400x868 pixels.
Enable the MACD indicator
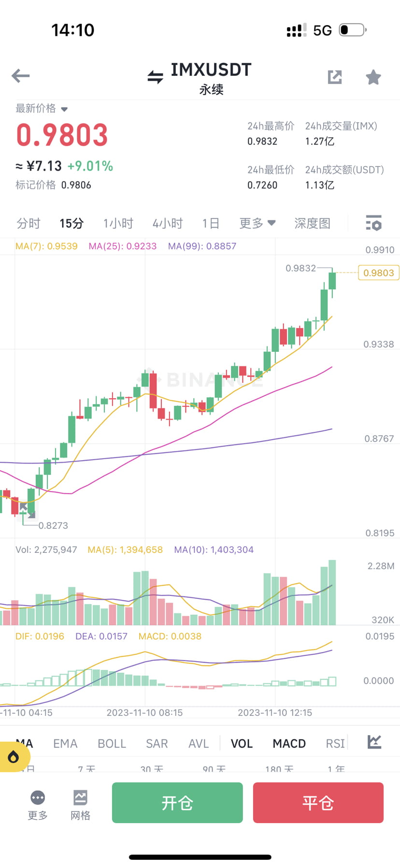pos(289,743)
